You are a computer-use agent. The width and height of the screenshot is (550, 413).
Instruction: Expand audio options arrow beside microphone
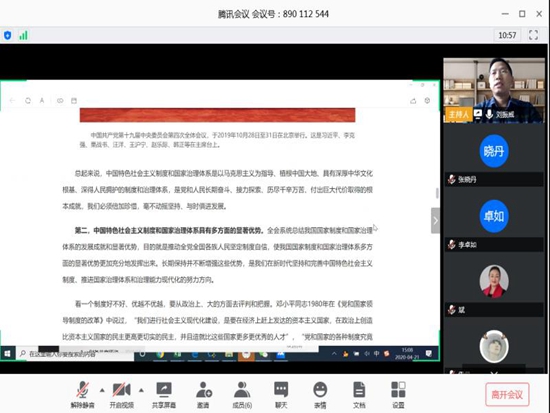pos(102,390)
